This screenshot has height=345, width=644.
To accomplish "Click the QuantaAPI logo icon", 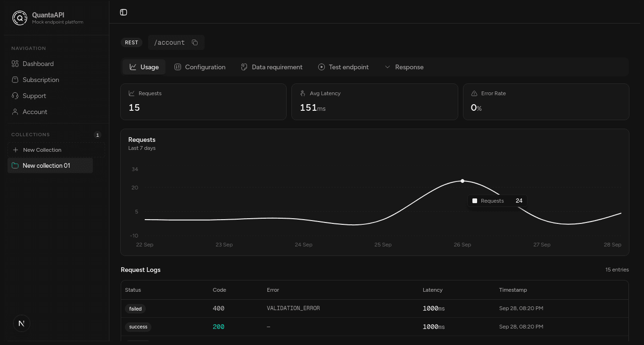I will 20,18.
